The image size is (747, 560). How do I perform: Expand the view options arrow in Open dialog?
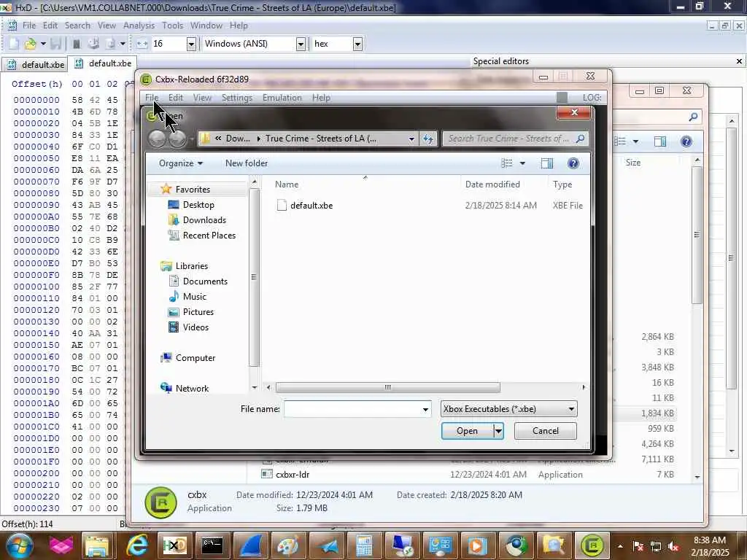click(x=522, y=163)
